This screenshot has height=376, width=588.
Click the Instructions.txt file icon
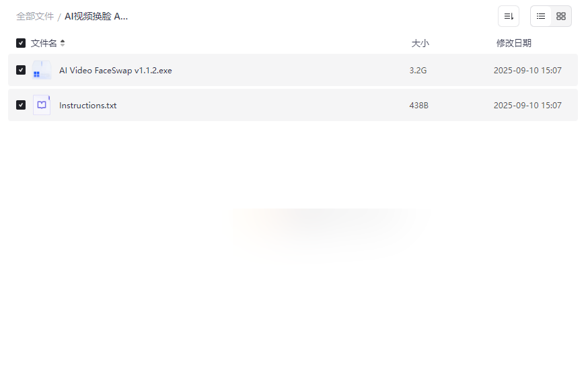[42, 105]
